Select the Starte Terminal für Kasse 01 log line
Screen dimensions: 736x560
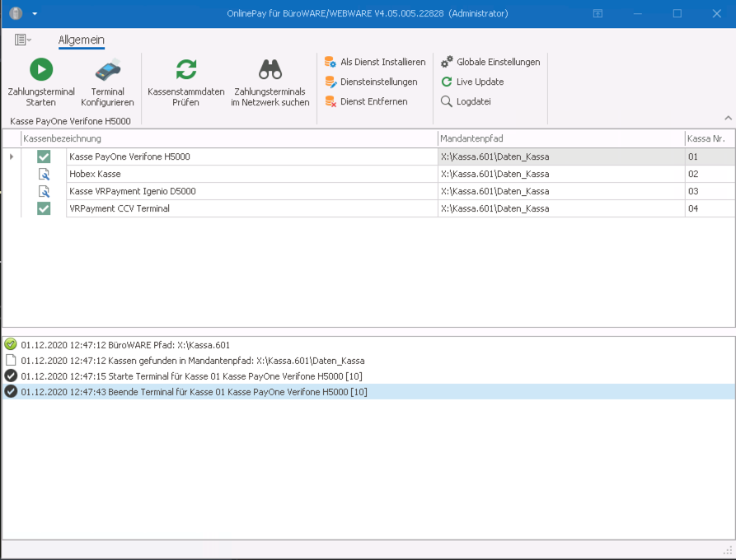tap(368, 376)
